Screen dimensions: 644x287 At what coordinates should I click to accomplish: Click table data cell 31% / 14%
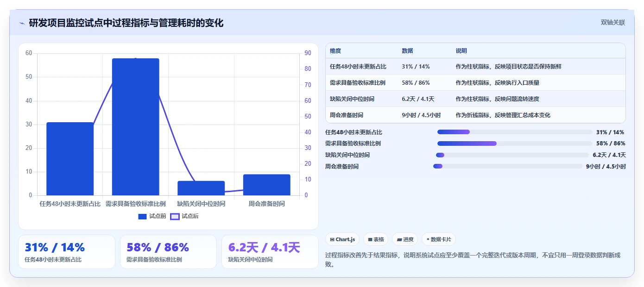coord(416,67)
